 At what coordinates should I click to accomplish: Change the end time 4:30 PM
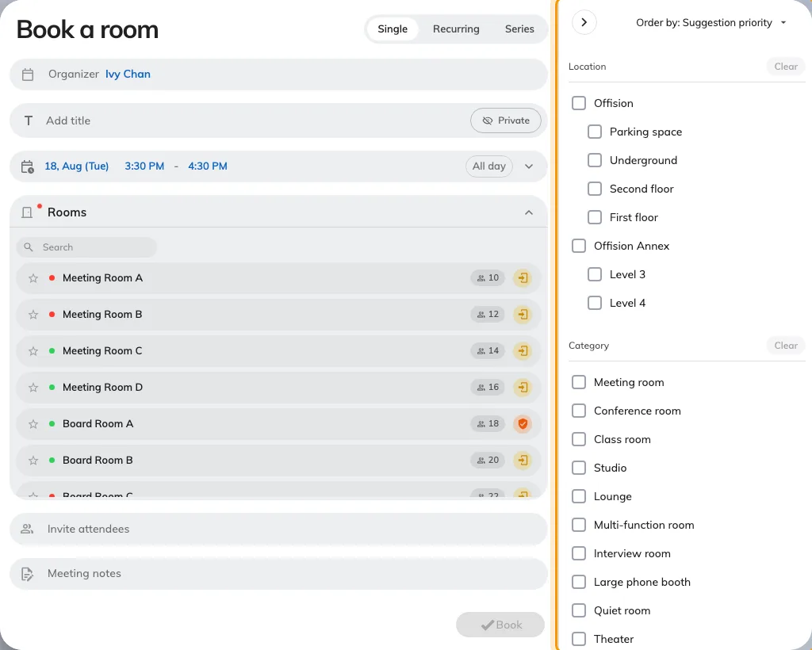click(x=208, y=166)
